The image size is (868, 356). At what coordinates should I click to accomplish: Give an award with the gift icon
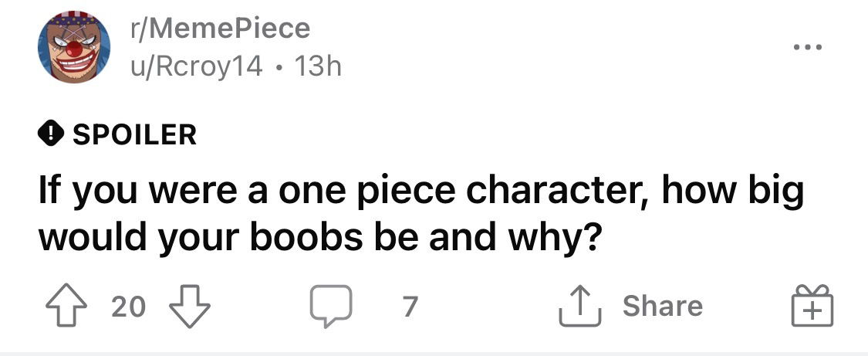coord(812,306)
